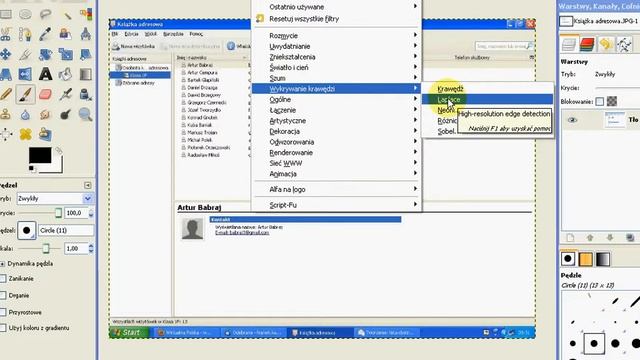
Task: Open the foreground color swatch
Action: pos(40,156)
